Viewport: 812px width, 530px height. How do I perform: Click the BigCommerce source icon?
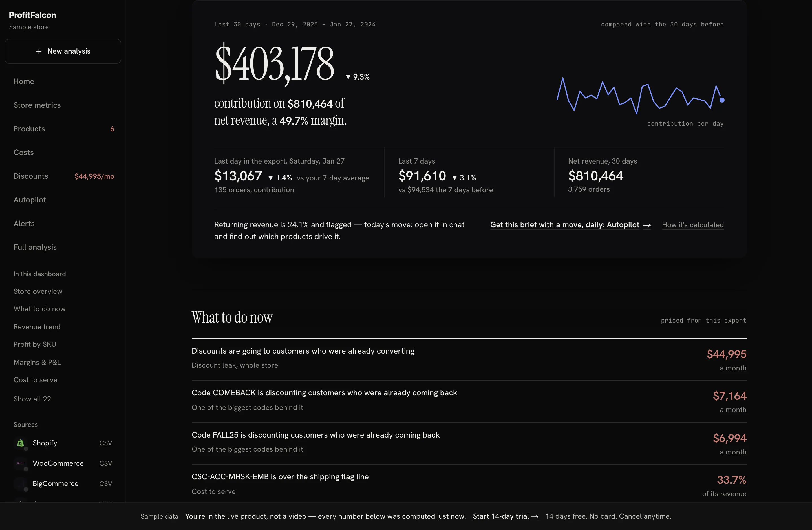click(21, 483)
